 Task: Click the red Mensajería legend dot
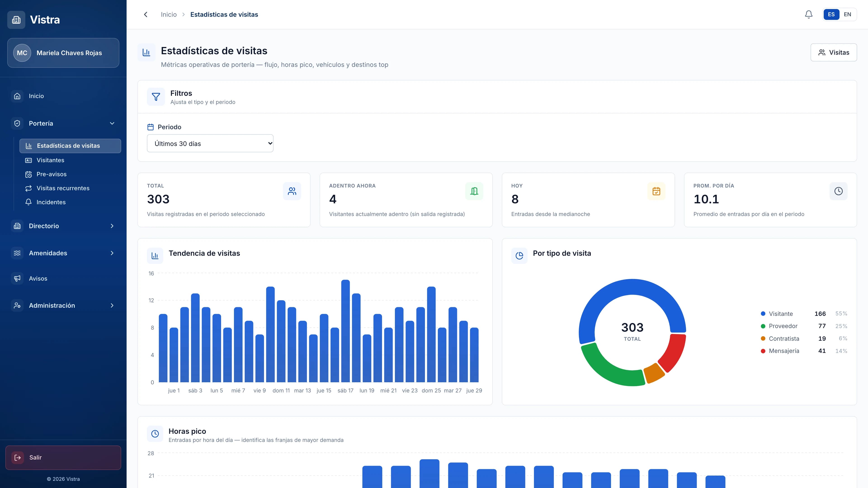click(x=763, y=351)
